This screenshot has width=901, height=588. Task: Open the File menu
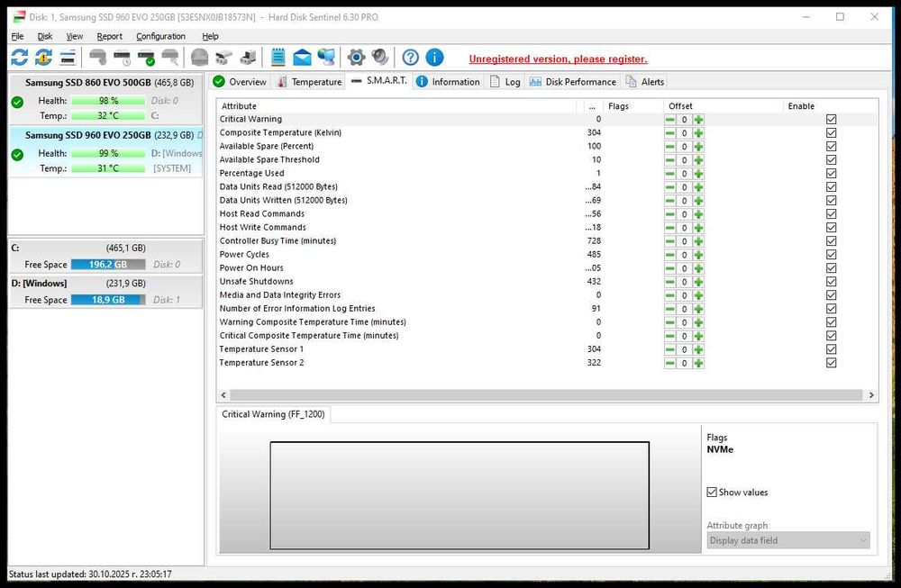(17, 36)
